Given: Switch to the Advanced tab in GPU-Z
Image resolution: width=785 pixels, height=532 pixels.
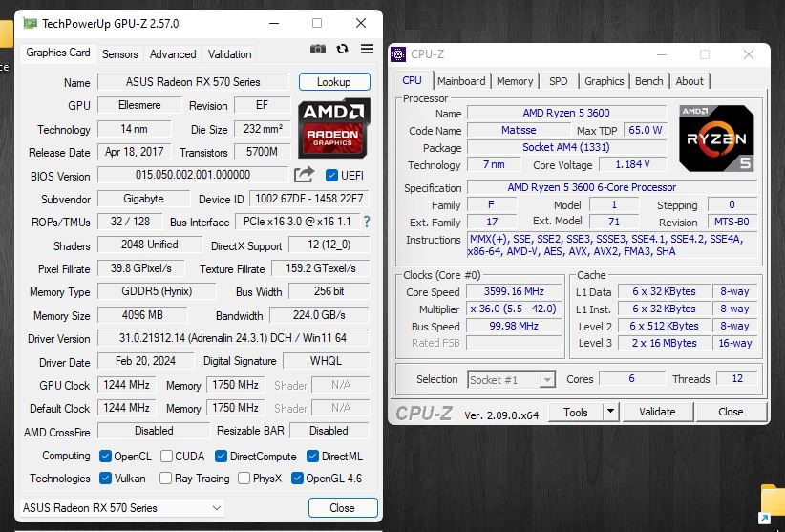Looking at the screenshot, I should pyautogui.click(x=173, y=54).
